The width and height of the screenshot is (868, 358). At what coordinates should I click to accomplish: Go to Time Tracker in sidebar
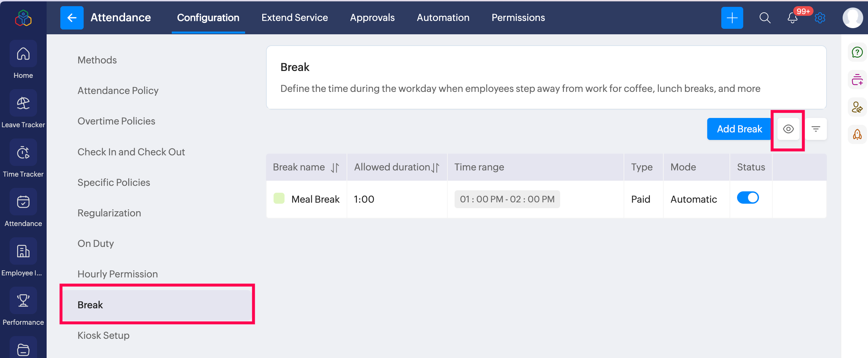23,153
